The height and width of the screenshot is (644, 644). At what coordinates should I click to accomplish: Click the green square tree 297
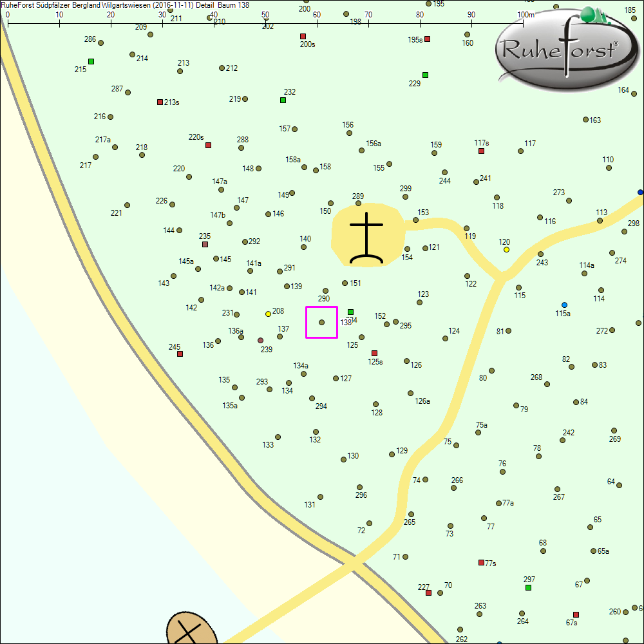(x=528, y=588)
